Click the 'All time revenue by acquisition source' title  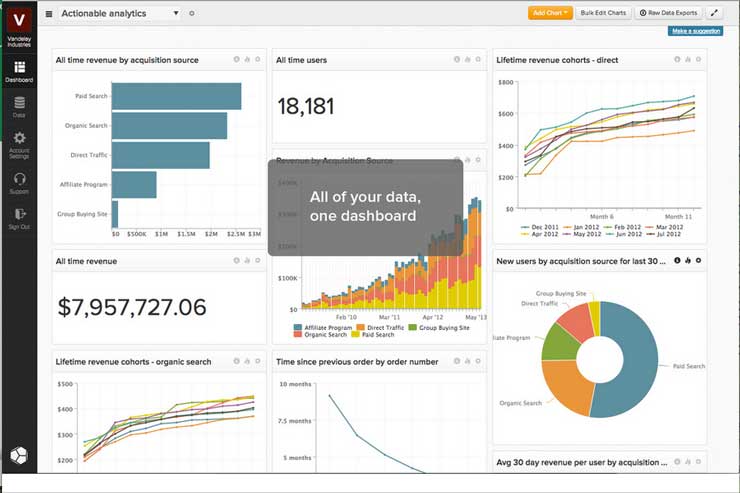(127, 60)
